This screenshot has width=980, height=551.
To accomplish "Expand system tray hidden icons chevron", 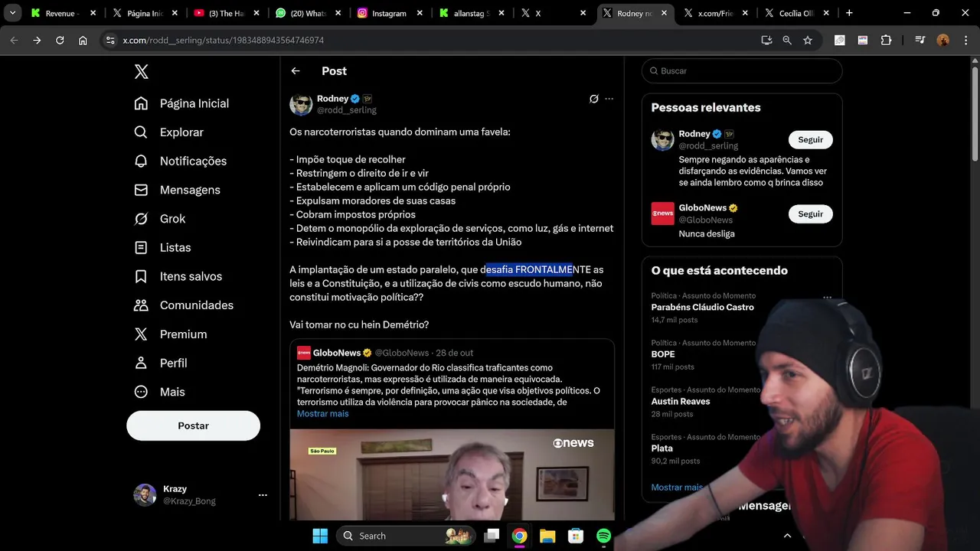I will pyautogui.click(x=787, y=536).
